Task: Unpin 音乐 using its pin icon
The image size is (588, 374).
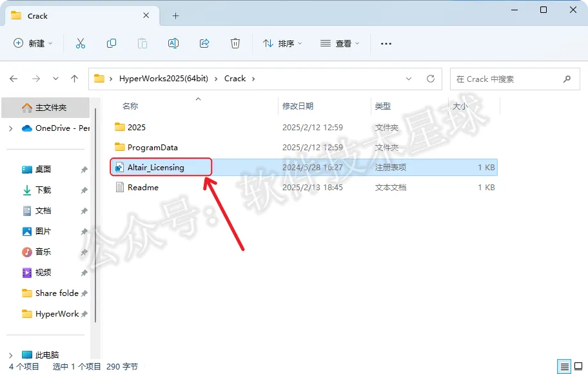Action: (x=84, y=252)
